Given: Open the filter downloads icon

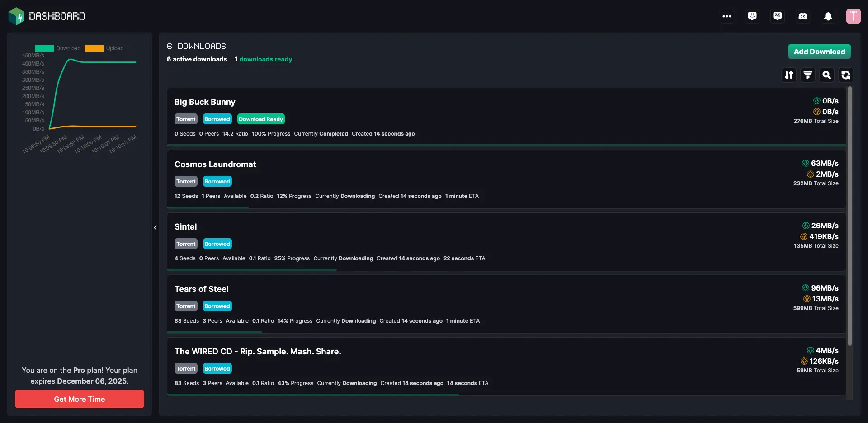Looking at the screenshot, I should (808, 75).
